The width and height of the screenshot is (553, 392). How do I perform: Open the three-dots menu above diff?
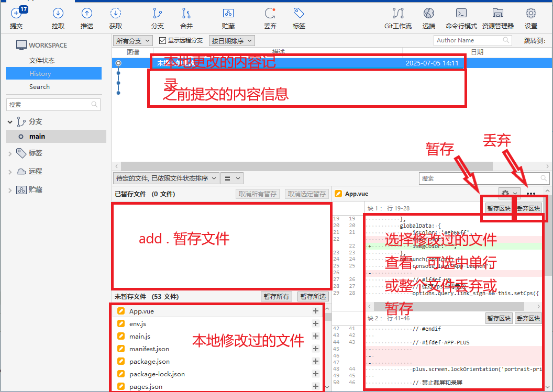(x=531, y=194)
